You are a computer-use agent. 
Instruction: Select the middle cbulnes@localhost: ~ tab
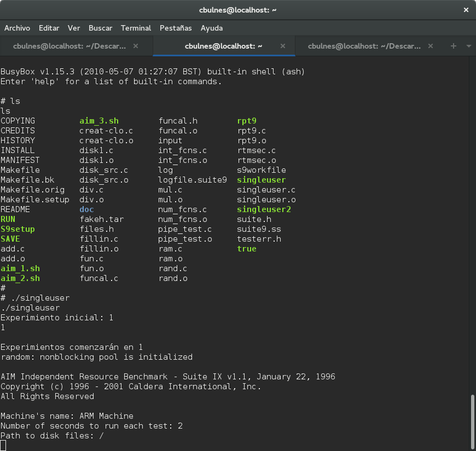[x=223, y=46]
